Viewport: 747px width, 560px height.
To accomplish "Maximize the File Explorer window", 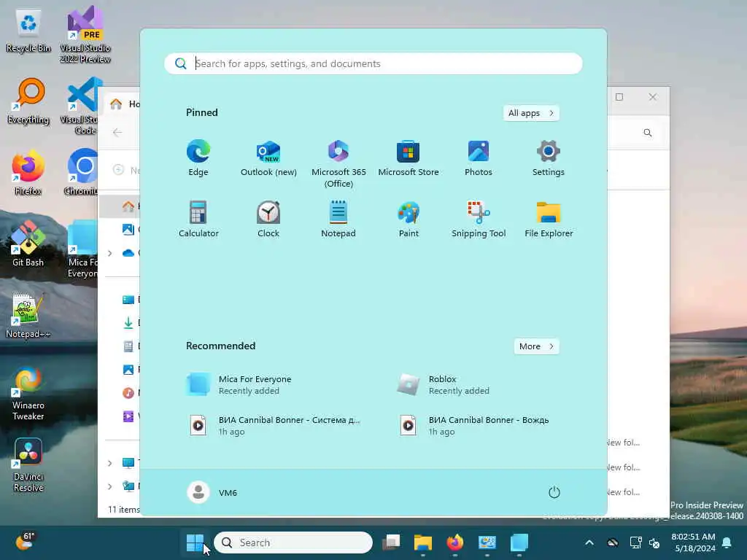I will pyautogui.click(x=619, y=97).
